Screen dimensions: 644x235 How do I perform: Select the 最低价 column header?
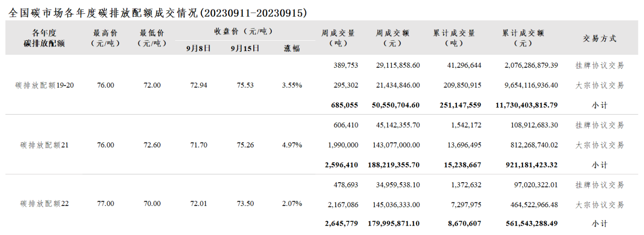152,38
